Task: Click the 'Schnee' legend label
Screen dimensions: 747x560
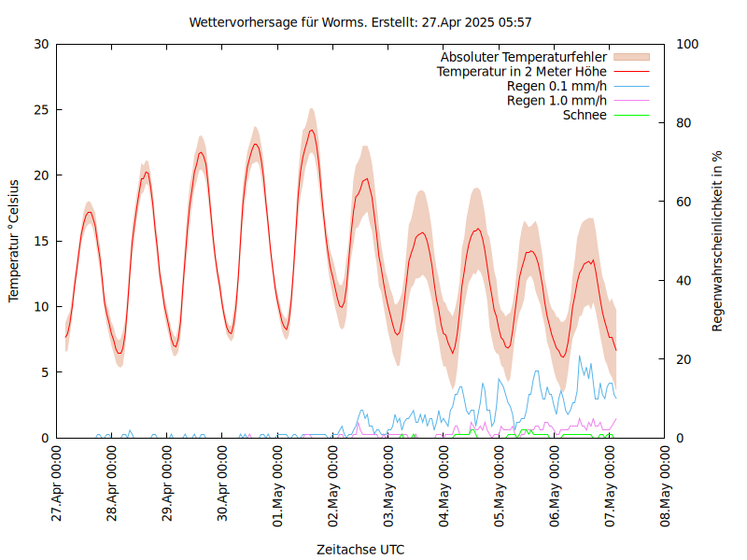Action: coord(585,115)
